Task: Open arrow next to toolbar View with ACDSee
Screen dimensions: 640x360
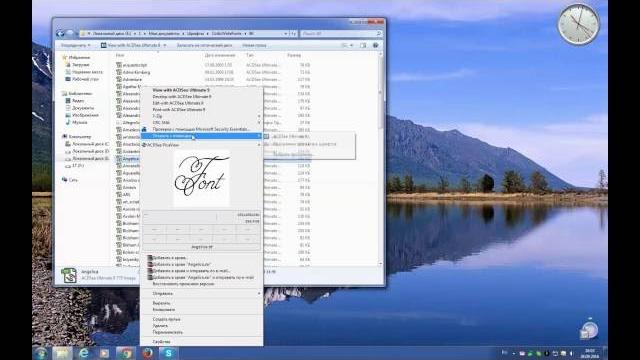Action: [x=165, y=45]
